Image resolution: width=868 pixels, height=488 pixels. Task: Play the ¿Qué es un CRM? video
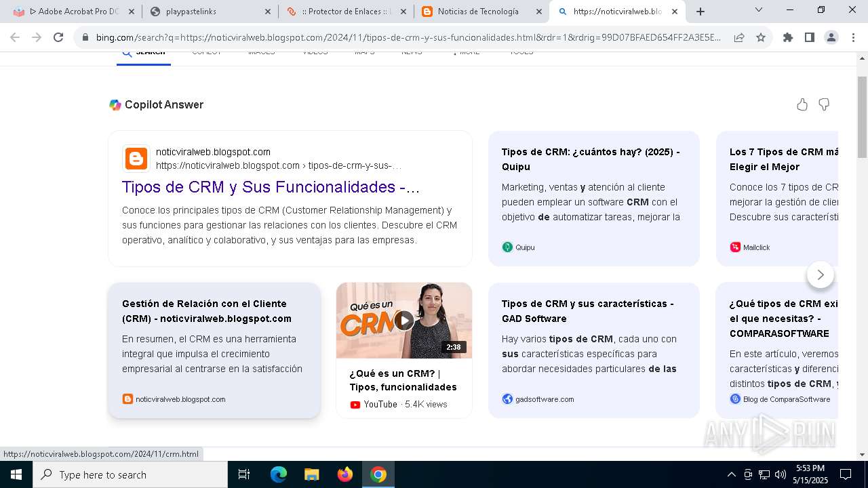click(x=404, y=321)
